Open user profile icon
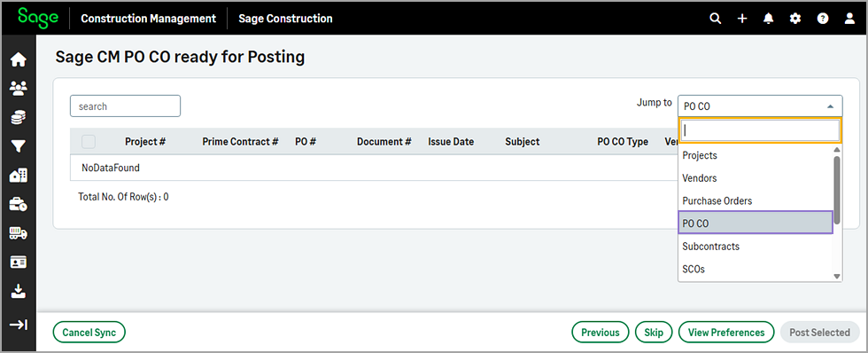Viewport: 868px width, 353px height. click(849, 19)
